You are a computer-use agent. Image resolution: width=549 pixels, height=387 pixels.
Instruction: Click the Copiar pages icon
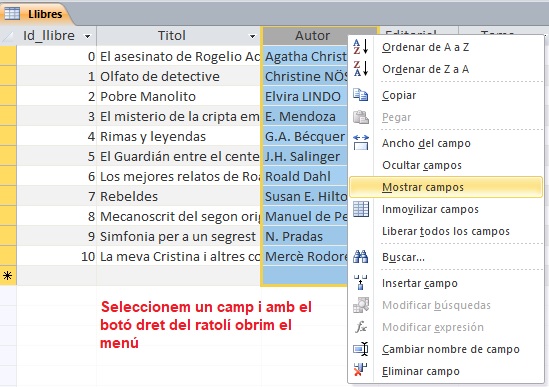[x=361, y=95]
